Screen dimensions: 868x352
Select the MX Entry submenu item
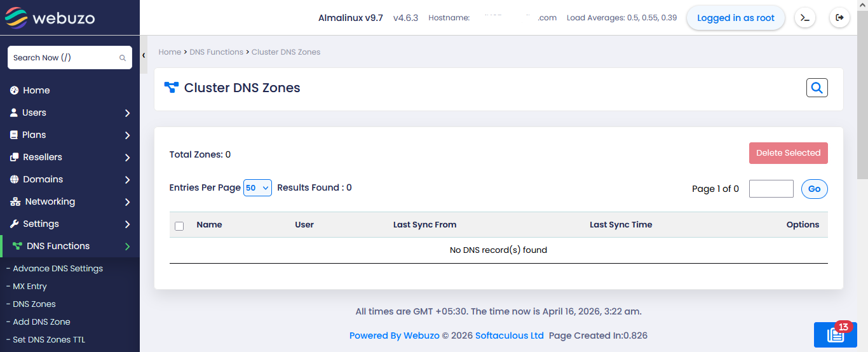point(29,286)
